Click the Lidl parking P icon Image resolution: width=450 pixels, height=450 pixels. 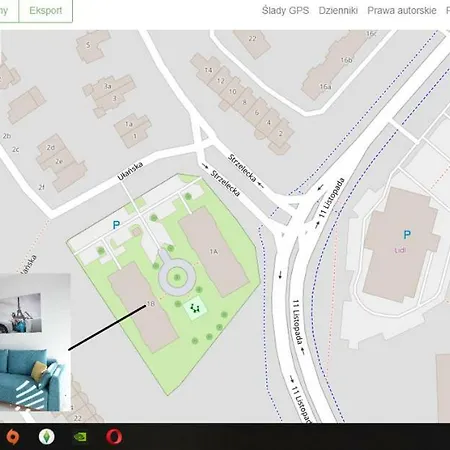407,235
